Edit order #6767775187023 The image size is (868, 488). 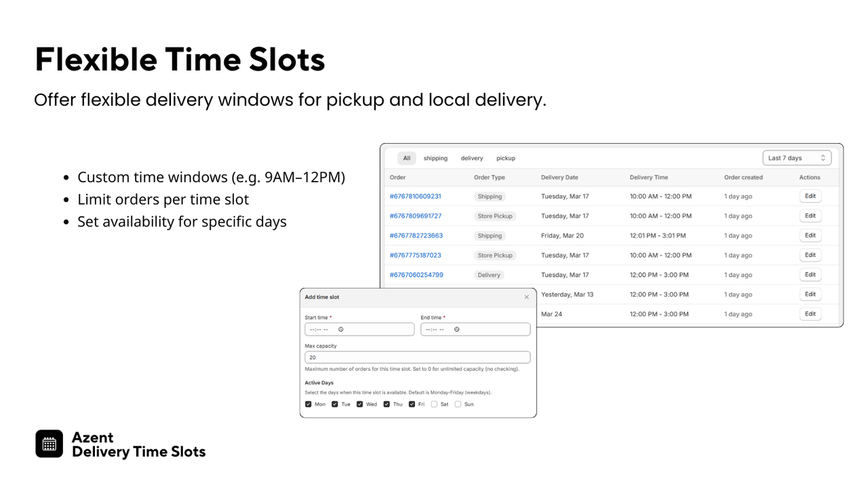coord(810,255)
